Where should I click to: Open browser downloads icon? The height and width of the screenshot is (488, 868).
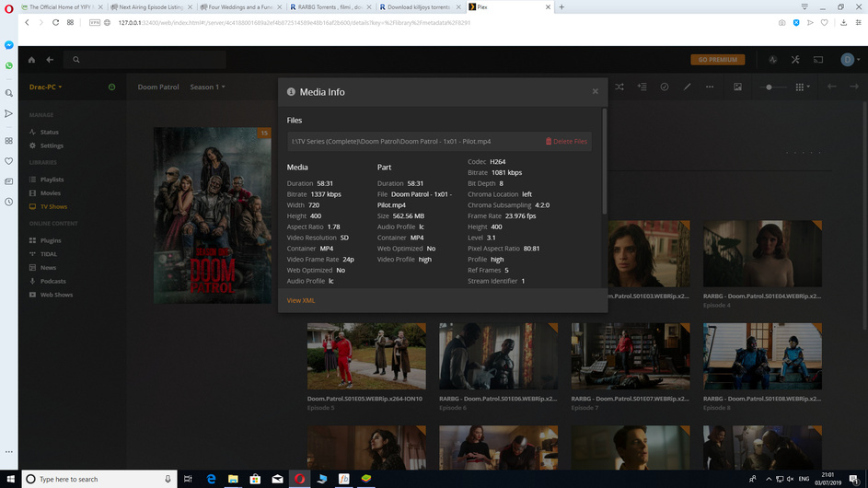coord(843,23)
